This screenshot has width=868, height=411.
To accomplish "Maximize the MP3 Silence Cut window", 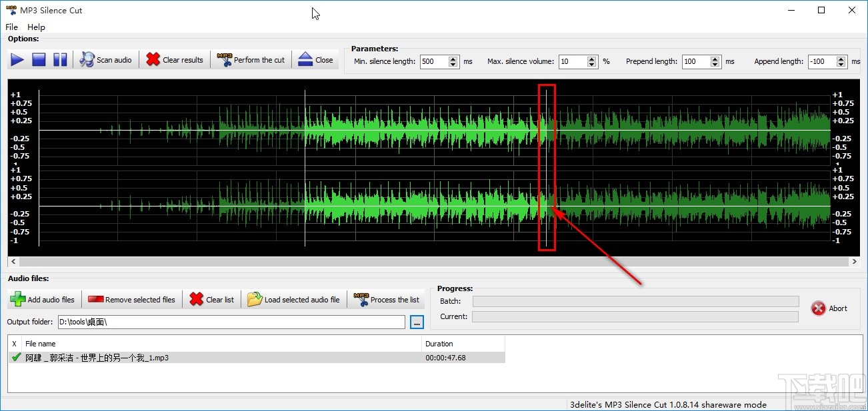I will pos(821,10).
